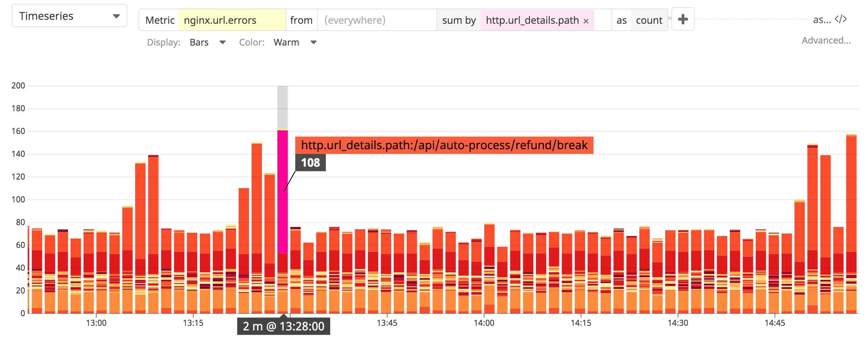The height and width of the screenshot is (340, 868).
Task: Click the 13:28:00 time marker label
Action: [x=283, y=326]
